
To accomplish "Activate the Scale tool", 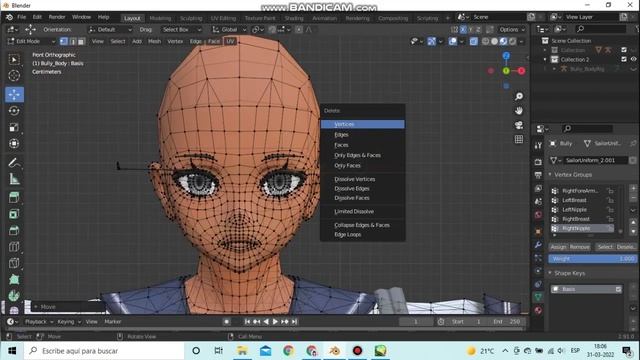I will coord(14,127).
